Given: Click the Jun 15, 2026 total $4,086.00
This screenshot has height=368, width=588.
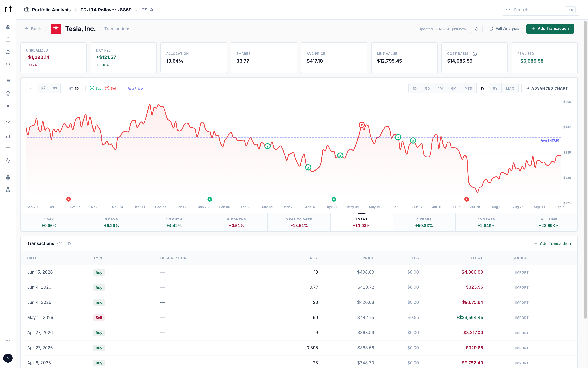Looking at the screenshot, I should click(x=472, y=272).
